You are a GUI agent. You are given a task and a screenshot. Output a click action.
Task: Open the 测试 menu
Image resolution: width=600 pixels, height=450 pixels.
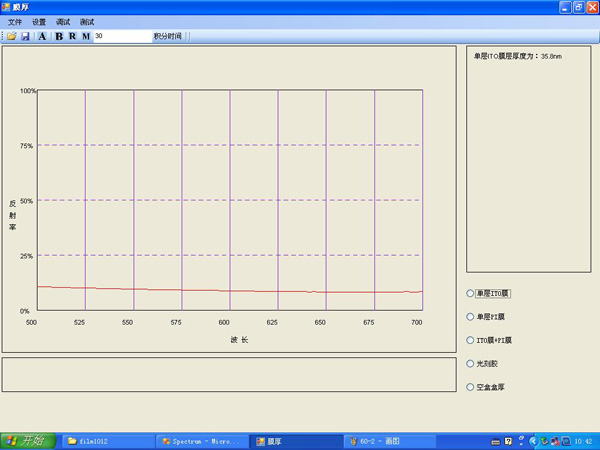(x=88, y=21)
